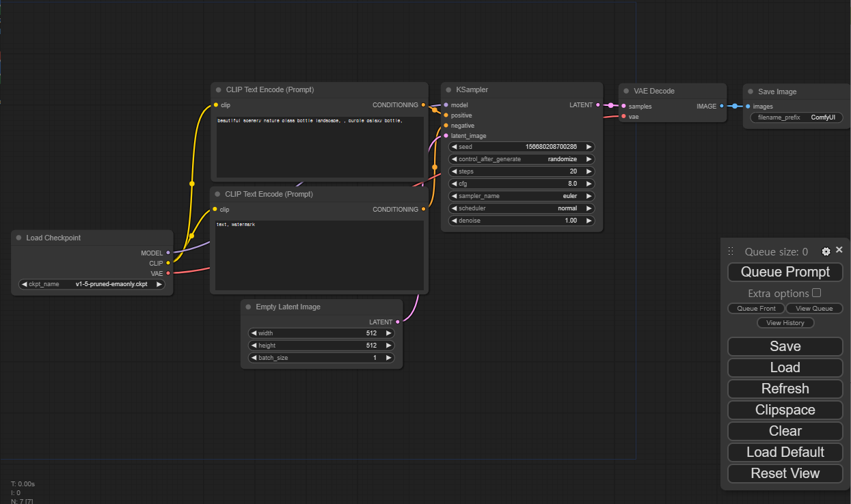The height and width of the screenshot is (504, 851).
Task: Click the Queue Prompt button
Action: tap(785, 272)
